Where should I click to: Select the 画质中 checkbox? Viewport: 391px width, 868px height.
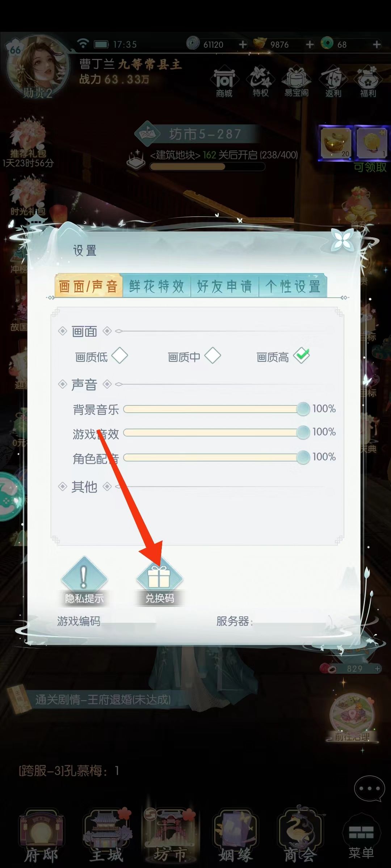[x=213, y=356]
